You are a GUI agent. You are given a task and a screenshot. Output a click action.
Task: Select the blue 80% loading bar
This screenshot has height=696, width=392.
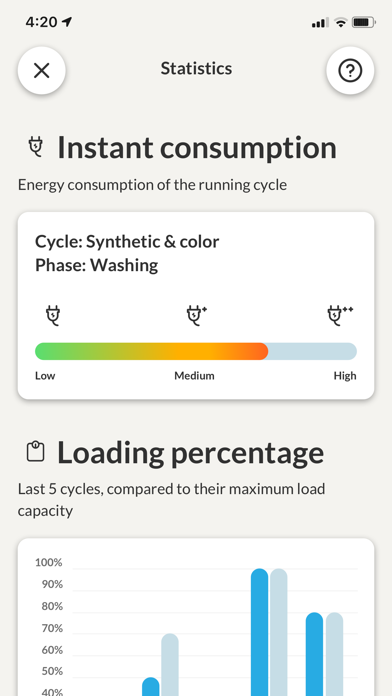pos(314,654)
